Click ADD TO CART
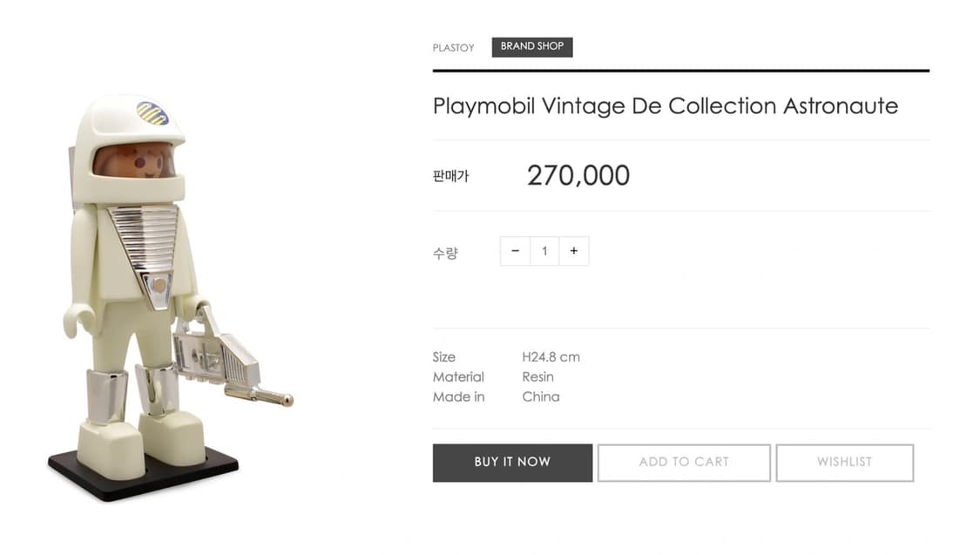 [684, 462]
